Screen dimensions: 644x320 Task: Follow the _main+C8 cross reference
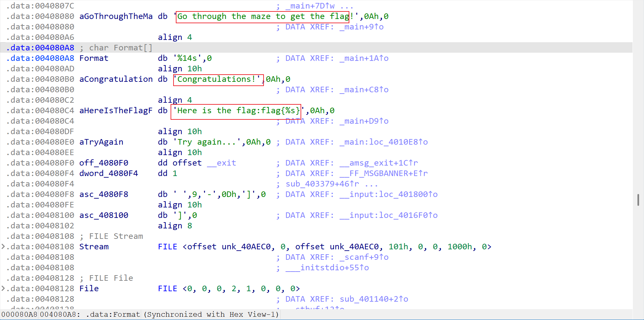pyautogui.click(x=364, y=90)
